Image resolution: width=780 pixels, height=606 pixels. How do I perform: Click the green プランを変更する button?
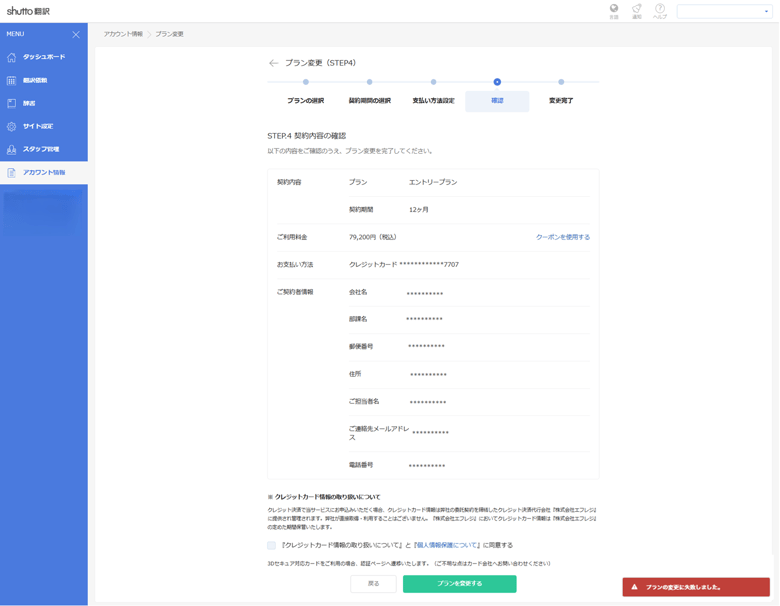point(460,584)
